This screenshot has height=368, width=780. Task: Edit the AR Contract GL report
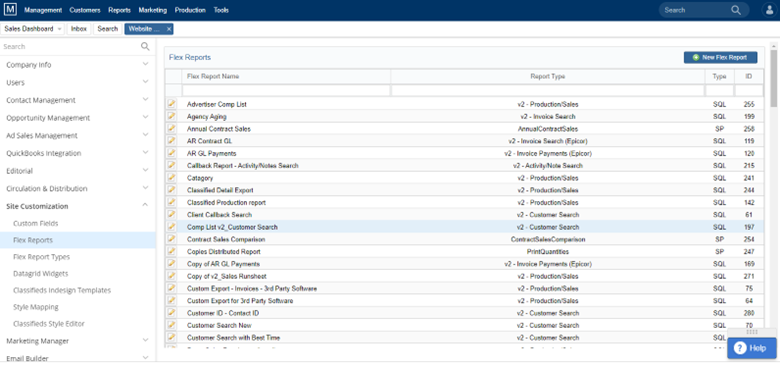pyautogui.click(x=172, y=141)
